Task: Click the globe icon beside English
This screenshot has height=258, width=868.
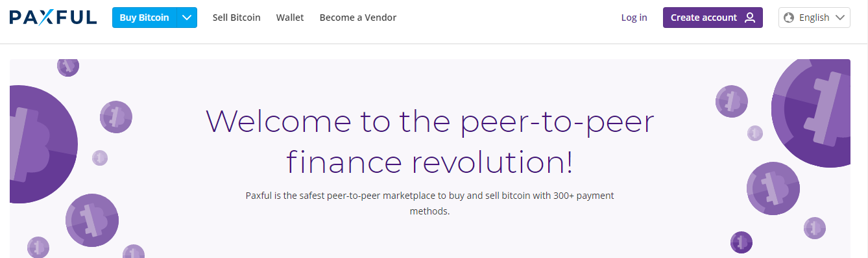Action: tap(790, 18)
